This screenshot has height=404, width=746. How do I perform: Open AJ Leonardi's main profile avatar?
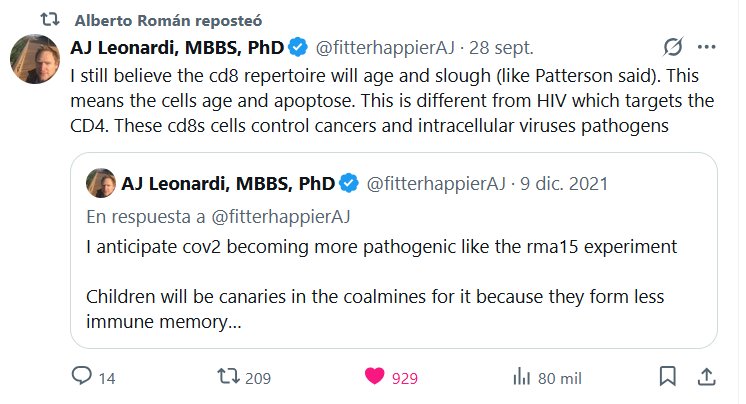33,59
